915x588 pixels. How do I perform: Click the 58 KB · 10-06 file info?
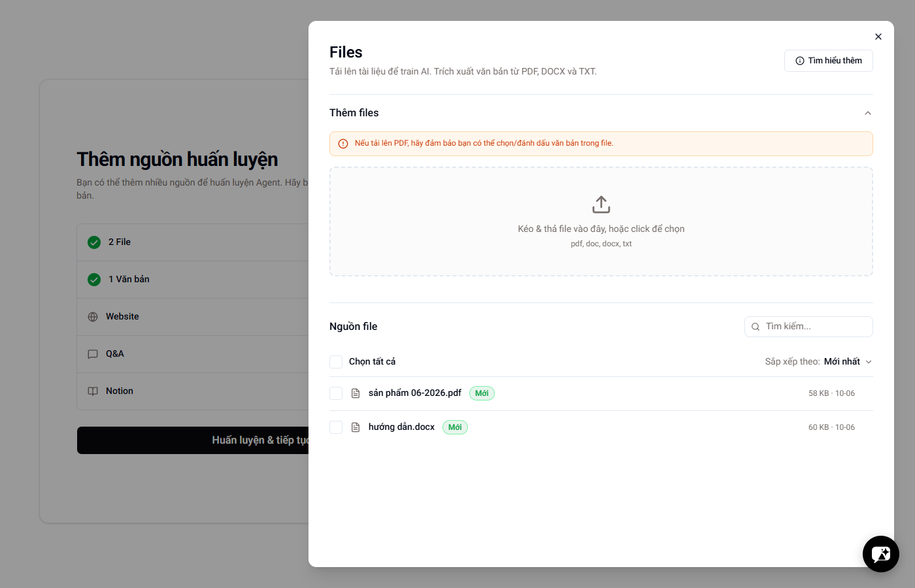tap(831, 393)
